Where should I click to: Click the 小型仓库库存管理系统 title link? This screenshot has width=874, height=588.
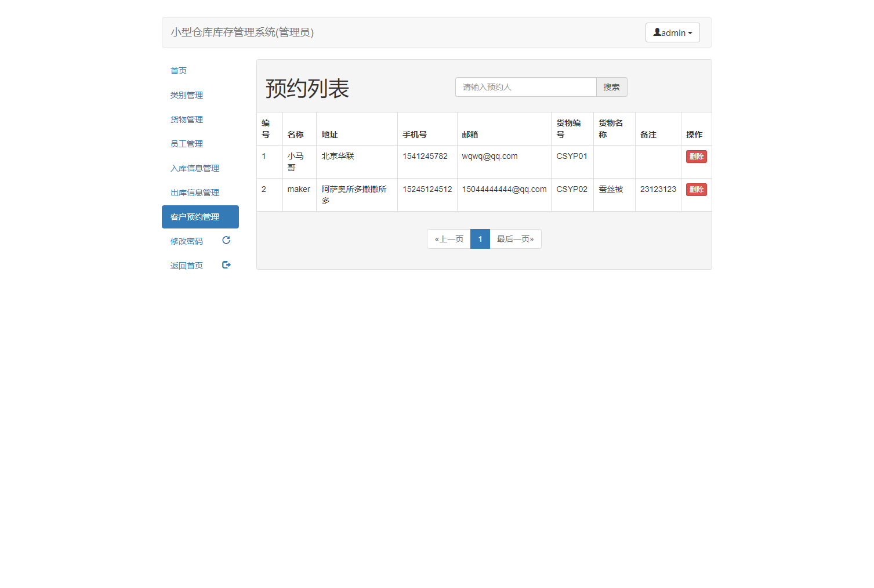(x=242, y=32)
